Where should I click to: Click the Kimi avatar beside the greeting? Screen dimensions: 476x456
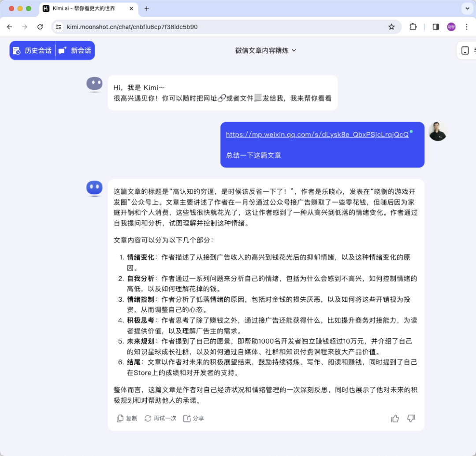tap(94, 84)
